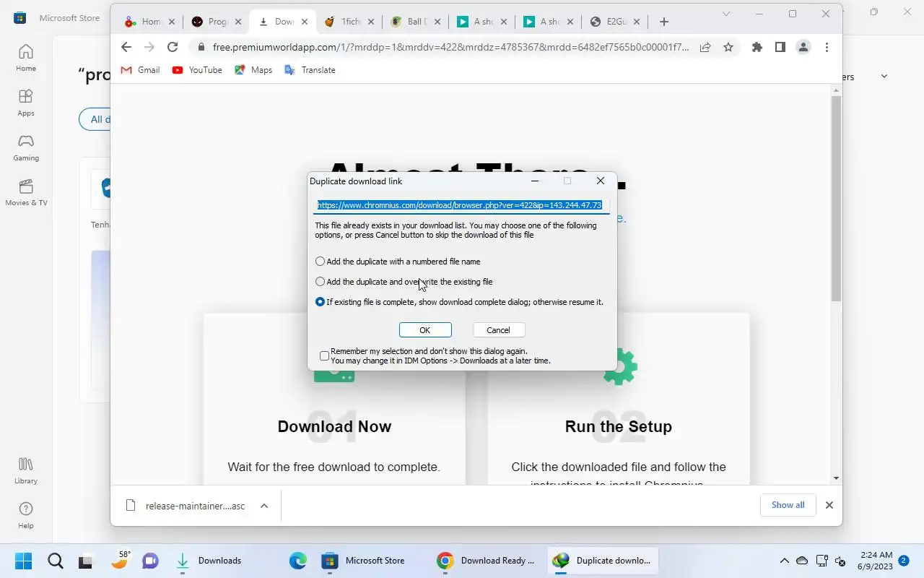Open Windows Start menu
Image resolution: width=924 pixels, height=578 pixels.
tap(23, 561)
